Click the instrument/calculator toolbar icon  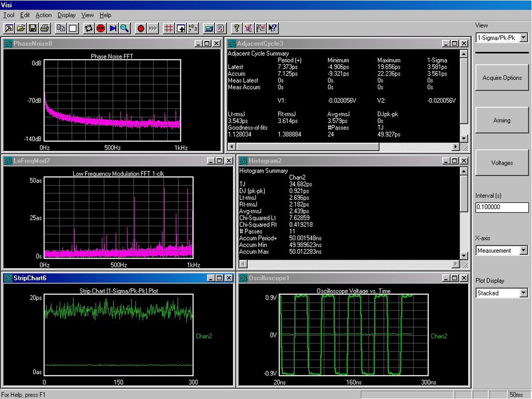coord(209,28)
